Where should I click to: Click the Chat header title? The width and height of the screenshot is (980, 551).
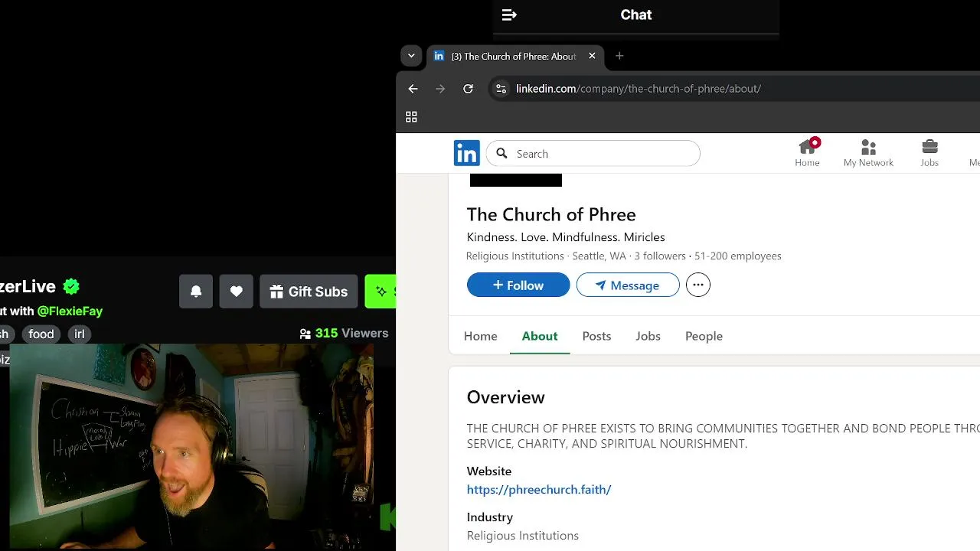click(636, 15)
